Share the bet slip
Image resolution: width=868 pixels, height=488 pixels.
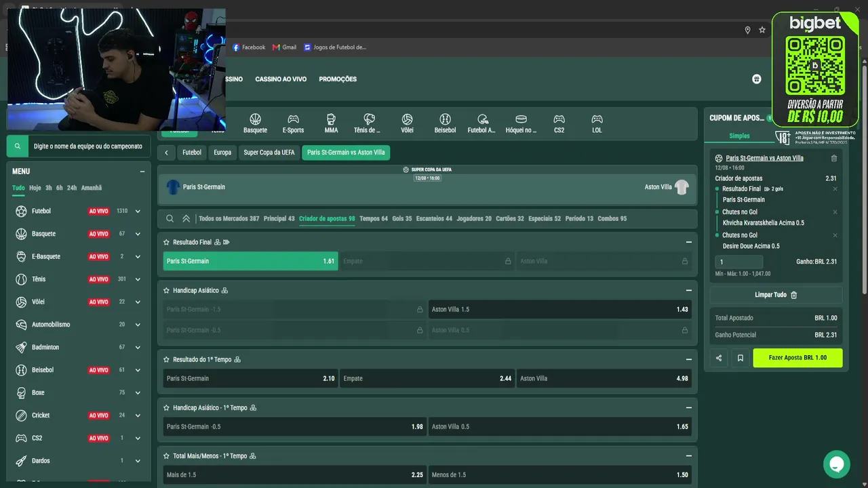719,358
